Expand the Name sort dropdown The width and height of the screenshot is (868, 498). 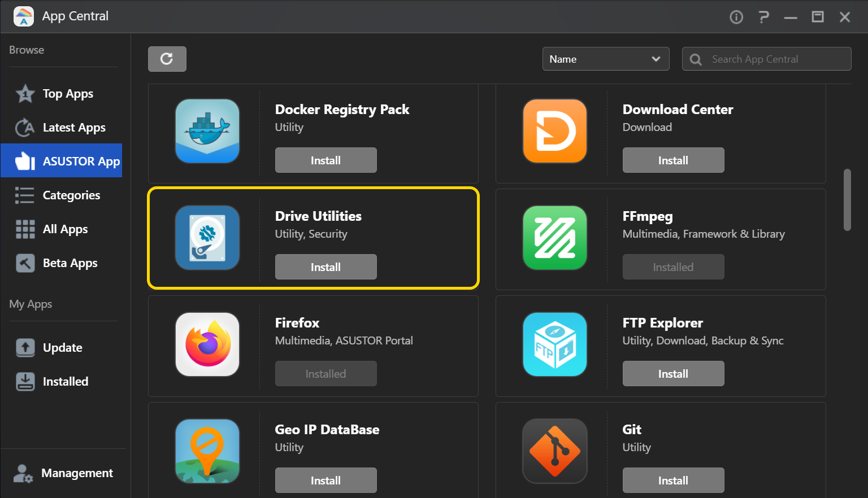(x=606, y=59)
